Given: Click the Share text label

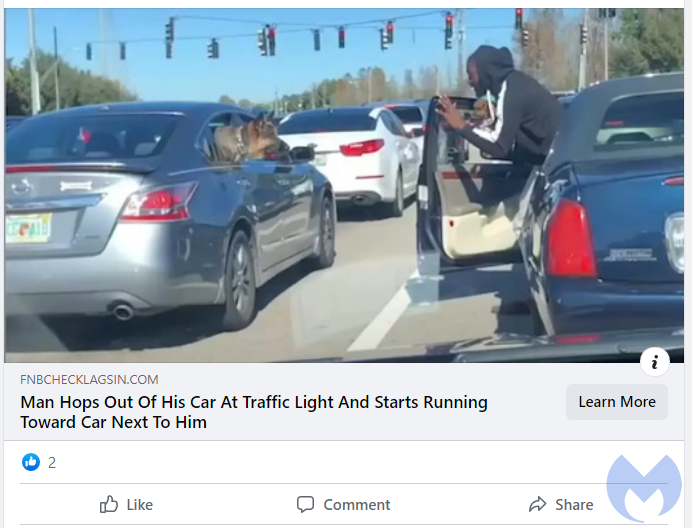Looking at the screenshot, I should (574, 505).
